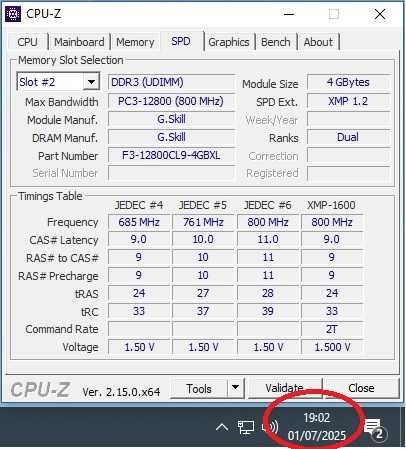Screen dimensions: 406x449
Task: Click the Dual ranks value
Action: pos(348,137)
